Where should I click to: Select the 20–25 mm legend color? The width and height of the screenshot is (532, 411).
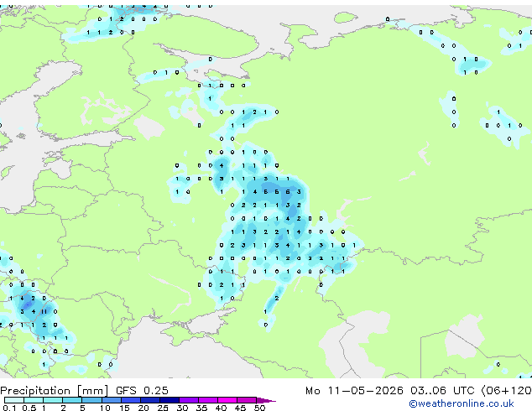[x=149, y=400]
